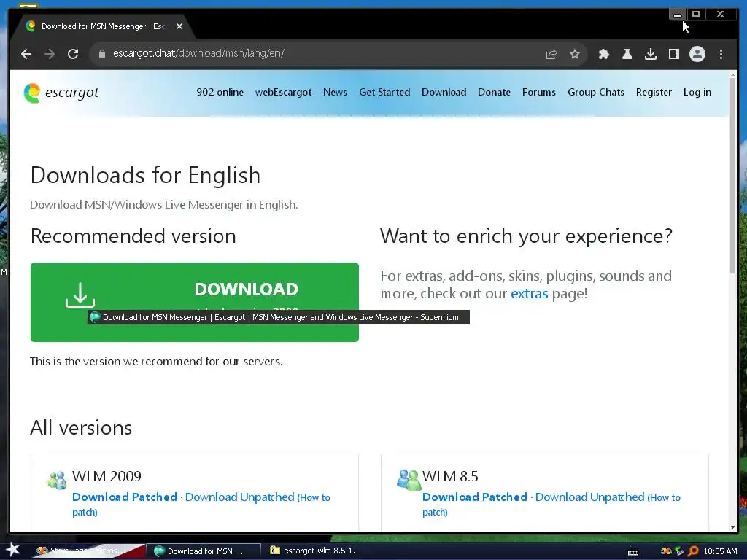Open the three-dot browser menu
Viewport: 747px width, 560px height.
pyautogui.click(x=721, y=54)
